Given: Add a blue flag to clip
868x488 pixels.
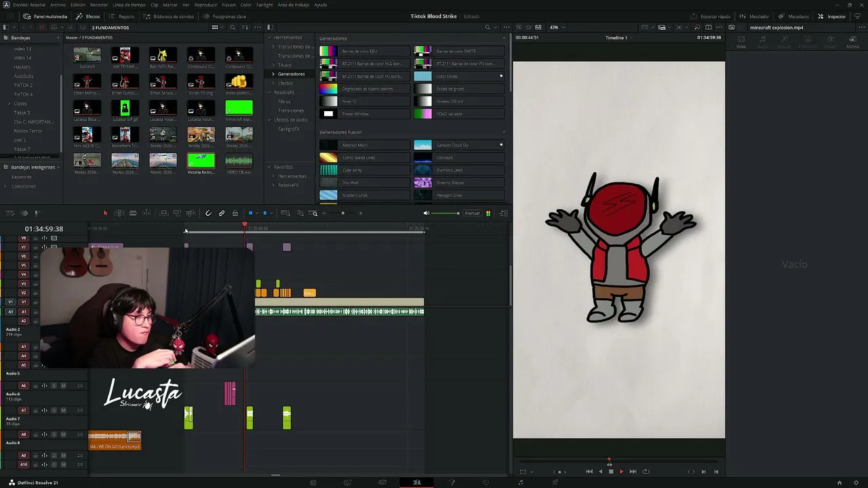Looking at the screenshot, I should click(250, 213).
